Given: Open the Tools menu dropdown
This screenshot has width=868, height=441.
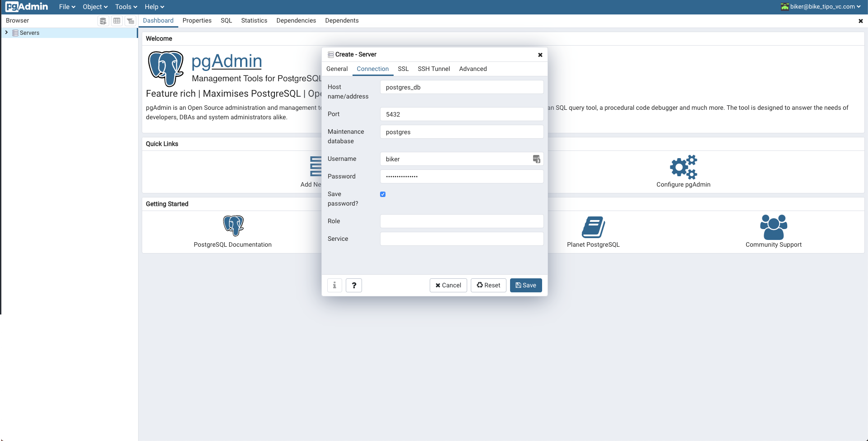Looking at the screenshot, I should click(x=126, y=7).
